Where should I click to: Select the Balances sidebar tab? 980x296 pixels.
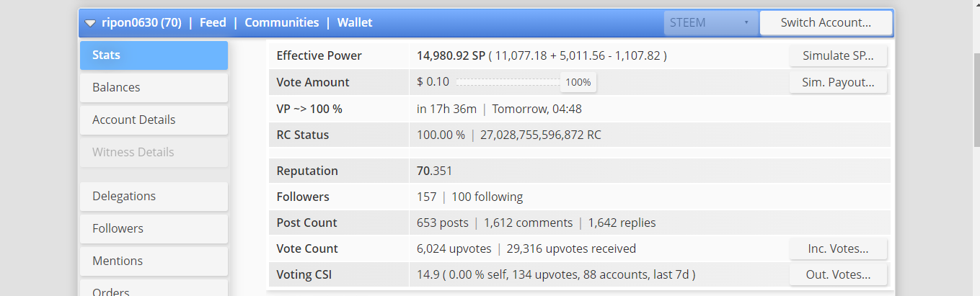click(x=154, y=87)
